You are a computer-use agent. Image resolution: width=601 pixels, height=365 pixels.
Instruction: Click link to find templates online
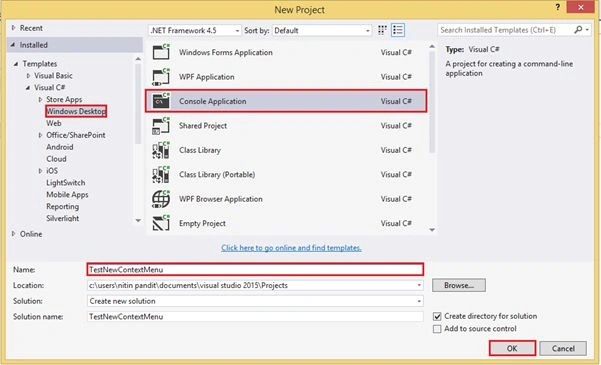[291, 248]
